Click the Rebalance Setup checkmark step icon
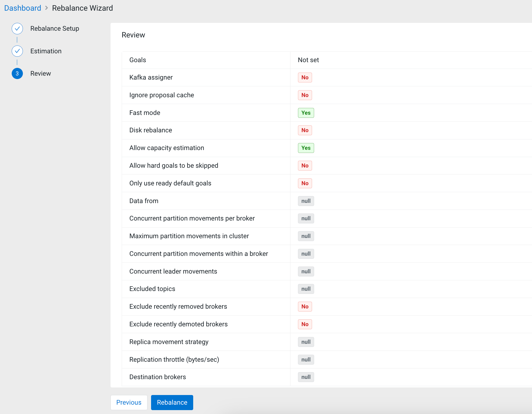 pyautogui.click(x=17, y=29)
